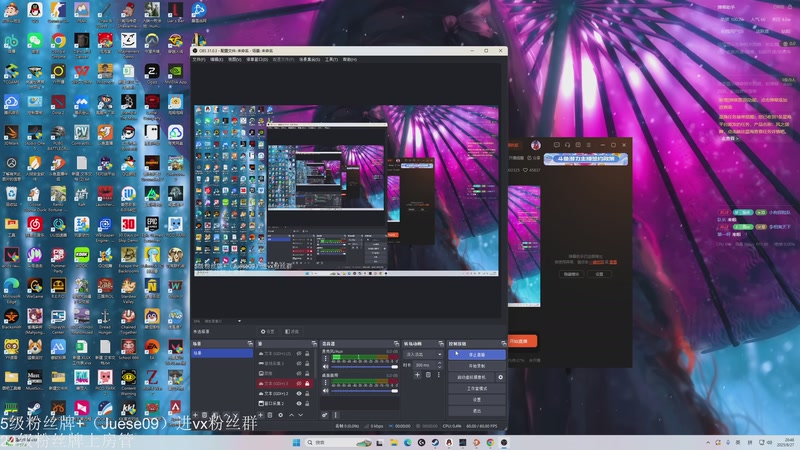Open the 工具(T) menu in OBS
The image size is (800, 450).
point(332,60)
